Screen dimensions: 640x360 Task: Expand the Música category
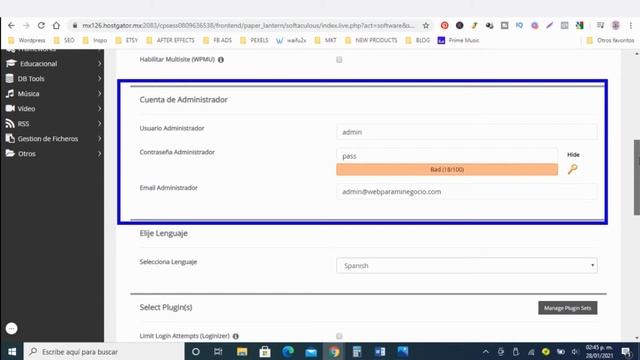(99, 93)
